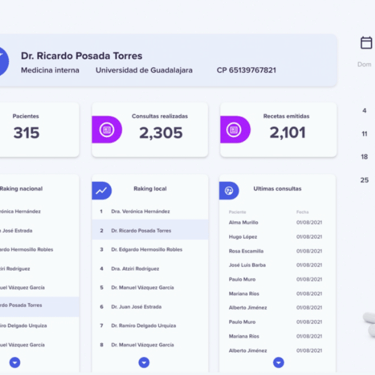Viewport: 375px width, 375px height.
Task: Open the José Luis Barba consultation row
Action: [x=276, y=265]
